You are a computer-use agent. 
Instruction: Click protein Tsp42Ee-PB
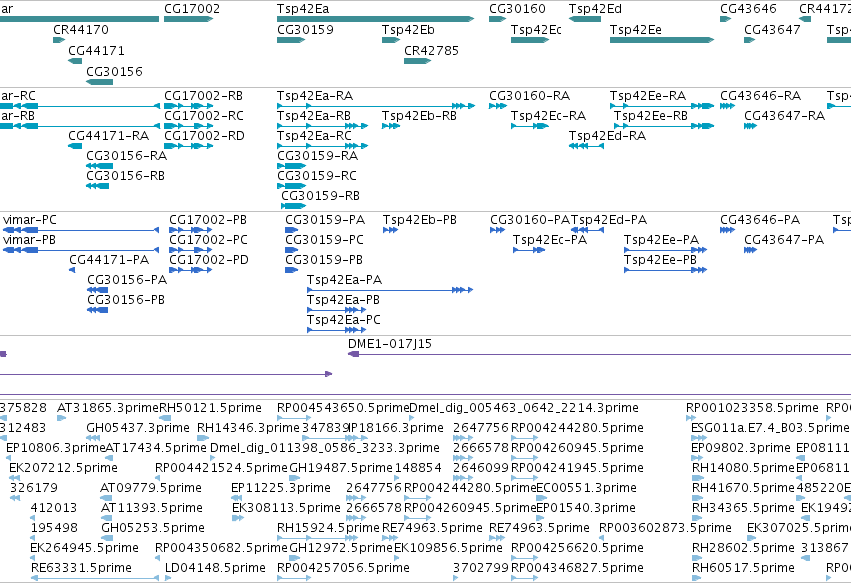665,270
